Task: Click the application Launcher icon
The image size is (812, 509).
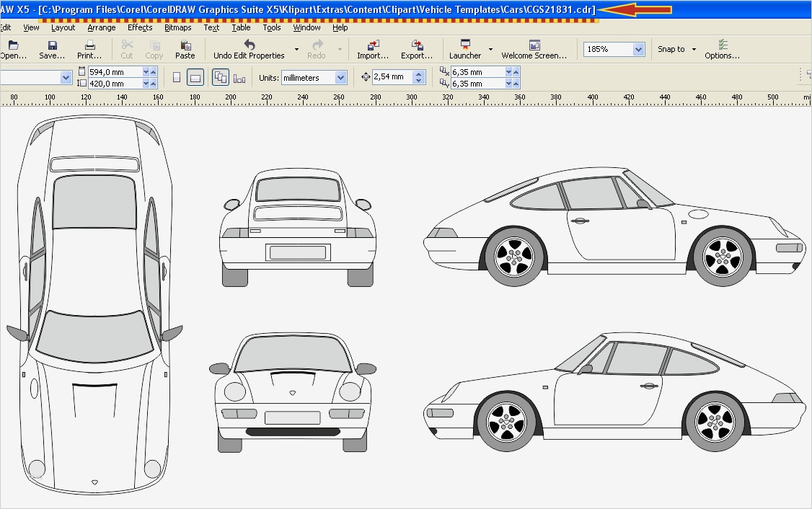Action: point(465,45)
